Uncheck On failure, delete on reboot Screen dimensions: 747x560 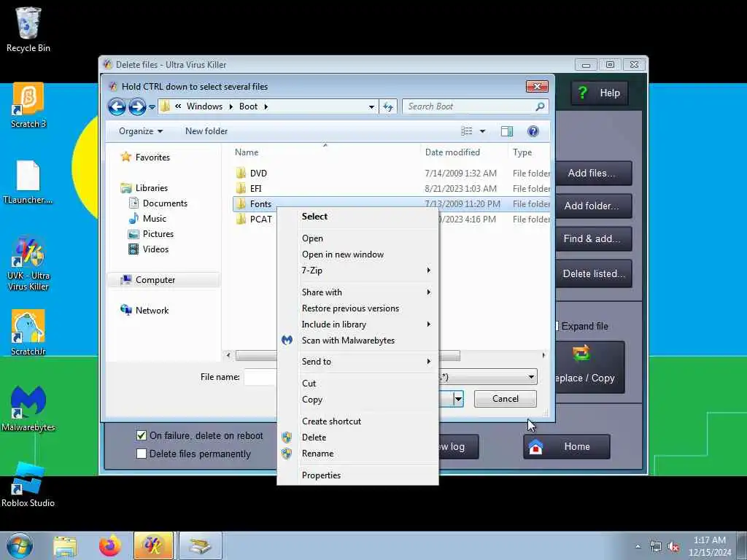pos(142,435)
